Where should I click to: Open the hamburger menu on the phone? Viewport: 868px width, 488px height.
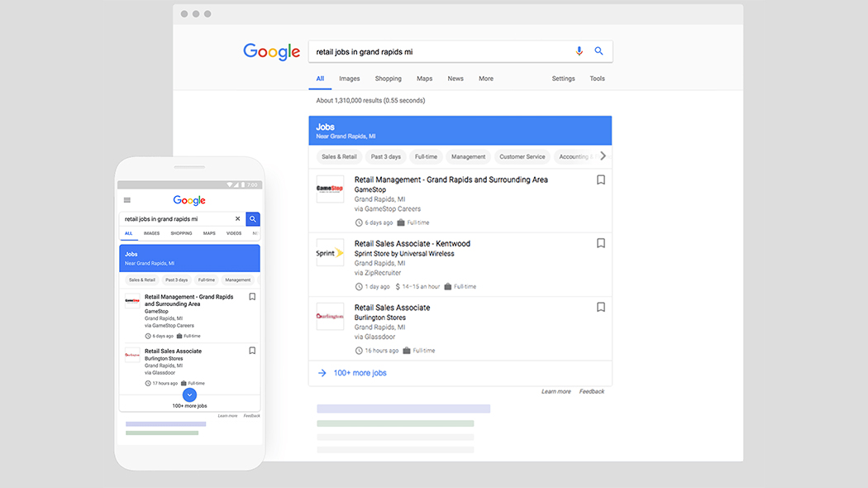point(127,200)
